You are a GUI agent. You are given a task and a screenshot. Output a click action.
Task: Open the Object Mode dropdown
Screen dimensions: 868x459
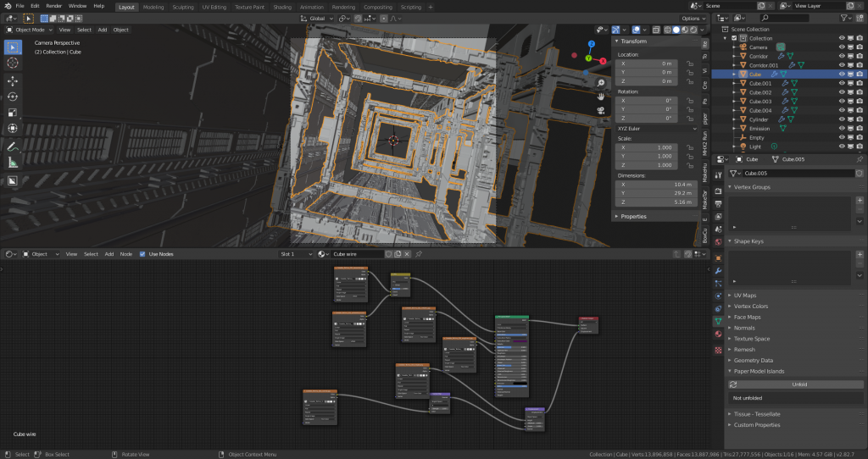point(29,30)
